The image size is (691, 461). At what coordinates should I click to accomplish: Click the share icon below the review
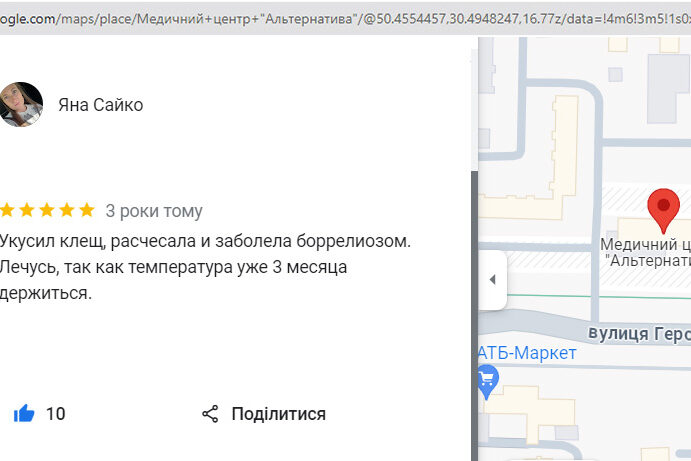tap(210, 414)
